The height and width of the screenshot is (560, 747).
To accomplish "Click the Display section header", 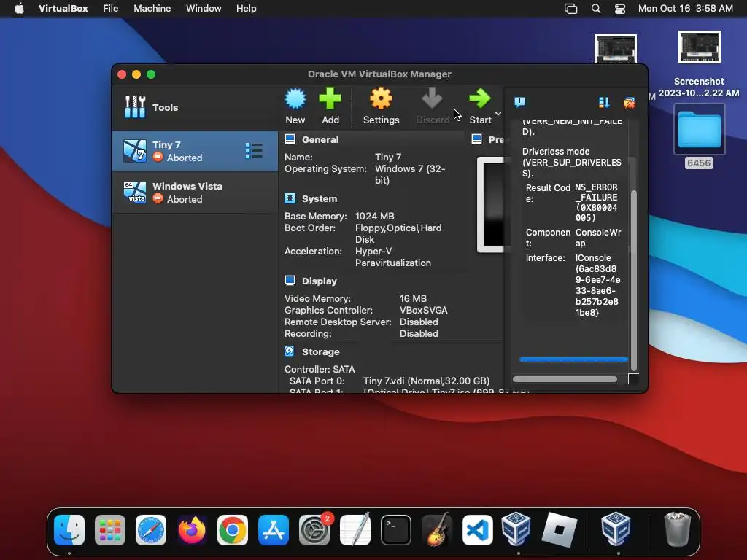I will 320,281.
